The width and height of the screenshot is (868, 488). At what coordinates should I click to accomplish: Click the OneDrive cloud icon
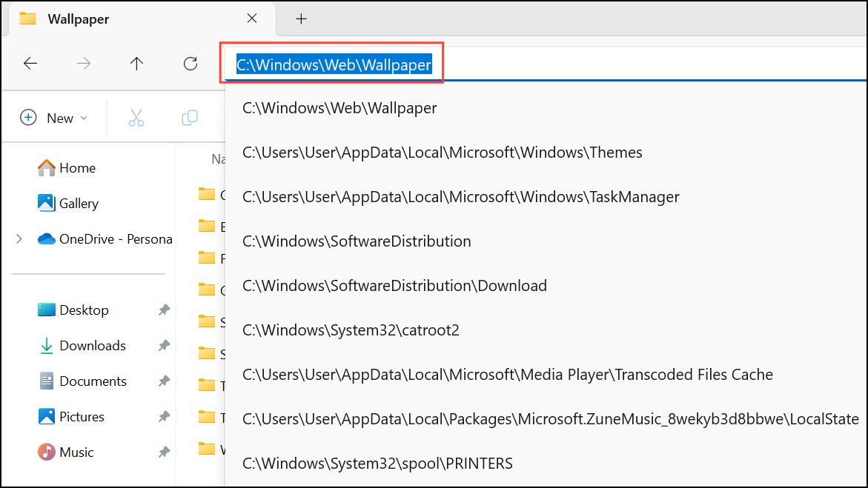coord(47,239)
